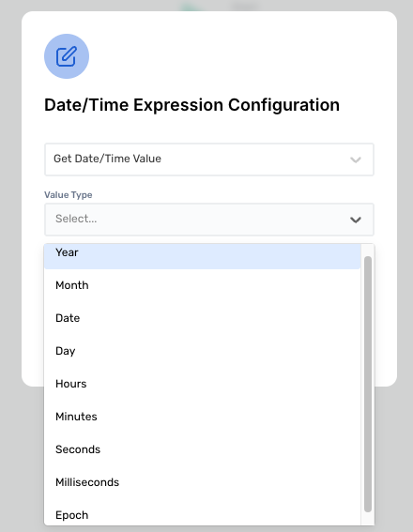Choose the Epoch option
Viewport: 413px width, 532px height.
202,513
